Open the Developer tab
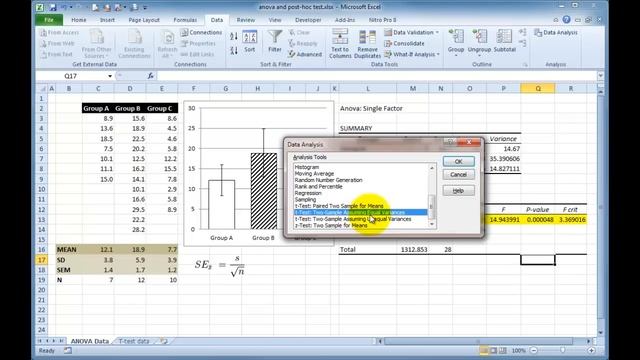This screenshot has width=640, height=360. click(x=308, y=20)
